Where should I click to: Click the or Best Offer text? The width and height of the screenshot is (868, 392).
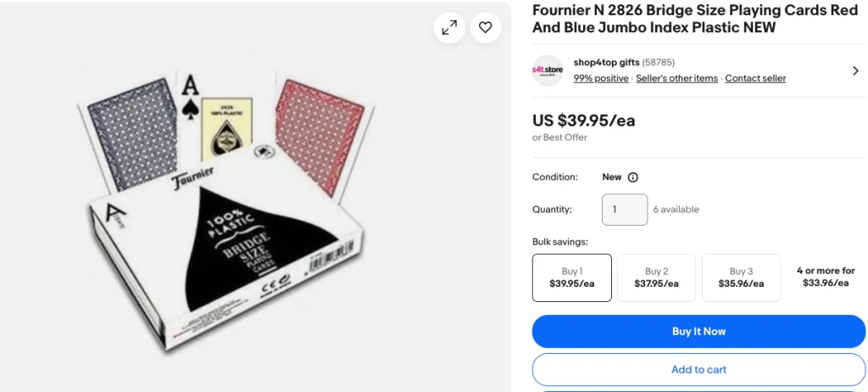pyautogui.click(x=559, y=137)
